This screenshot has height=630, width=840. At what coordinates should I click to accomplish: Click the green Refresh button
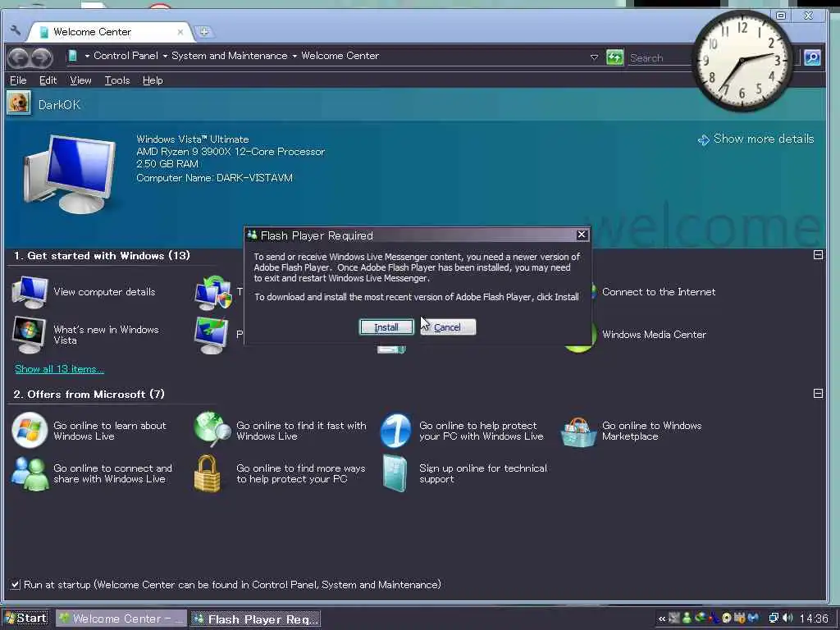(x=615, y=57)
